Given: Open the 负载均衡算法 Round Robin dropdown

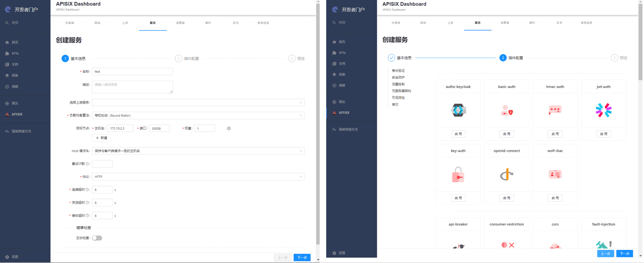Looking at the screenshot, I should [198, 115].
